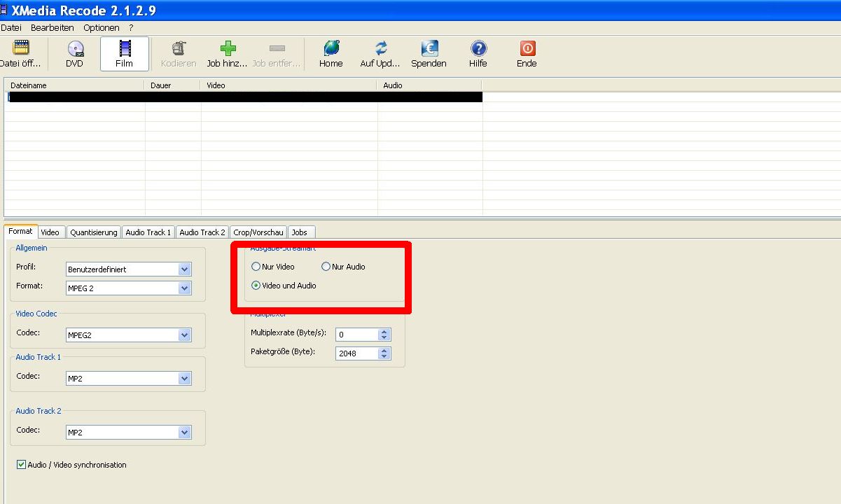The height and width of the screenshot is (504, 841).
Task: Decrease Paketgröße with the down arrow
Action: pos(384,357)
